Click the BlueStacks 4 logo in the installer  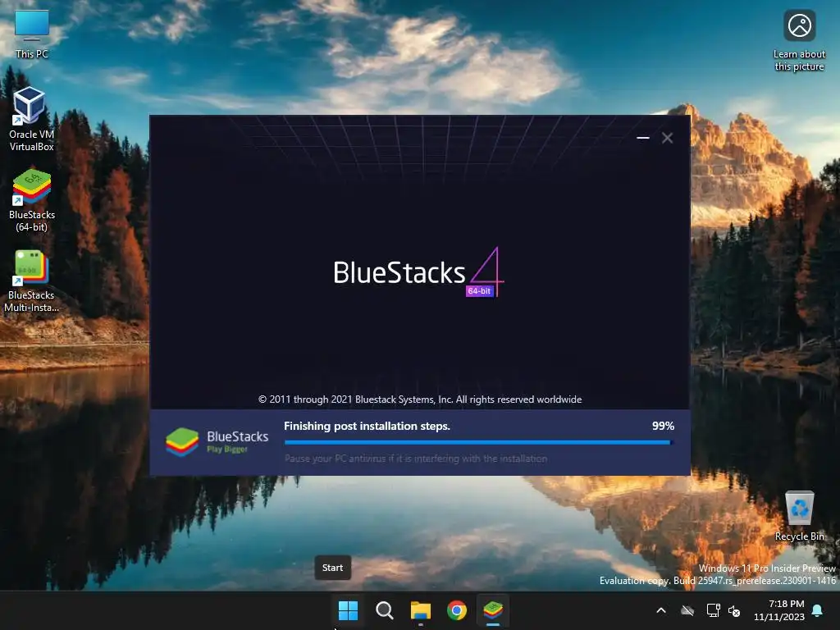point(418,272)
